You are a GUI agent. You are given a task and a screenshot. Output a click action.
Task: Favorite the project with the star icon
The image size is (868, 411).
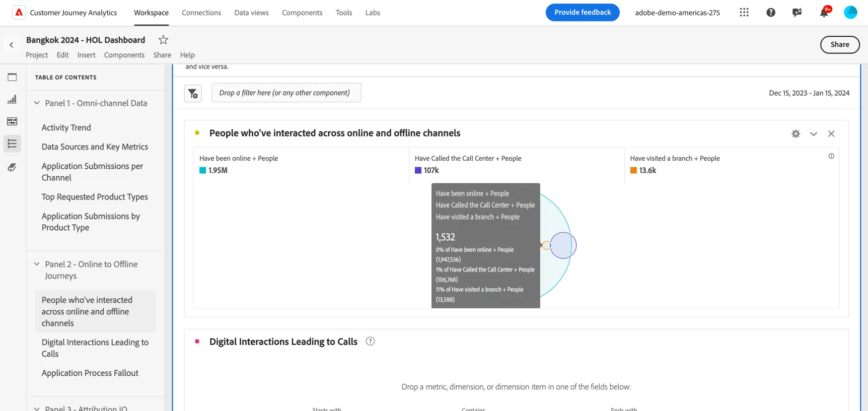click(163, 40)
